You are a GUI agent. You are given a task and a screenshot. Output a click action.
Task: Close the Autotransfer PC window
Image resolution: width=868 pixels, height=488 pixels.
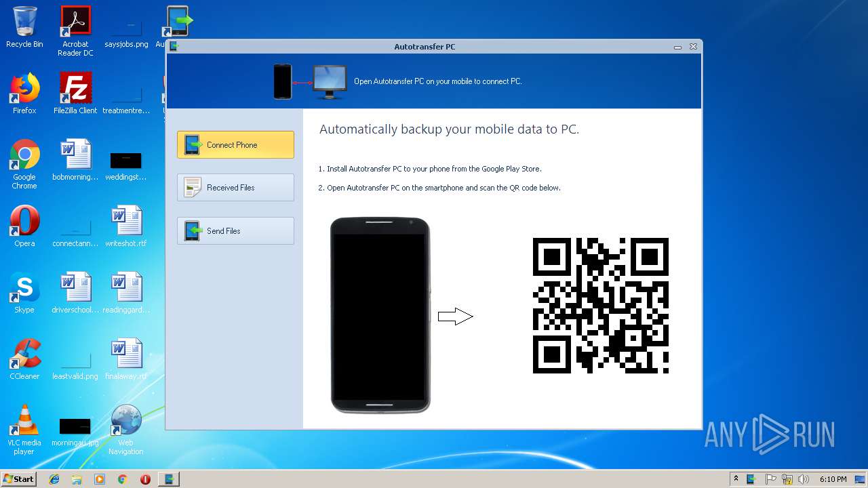[693, 47]
